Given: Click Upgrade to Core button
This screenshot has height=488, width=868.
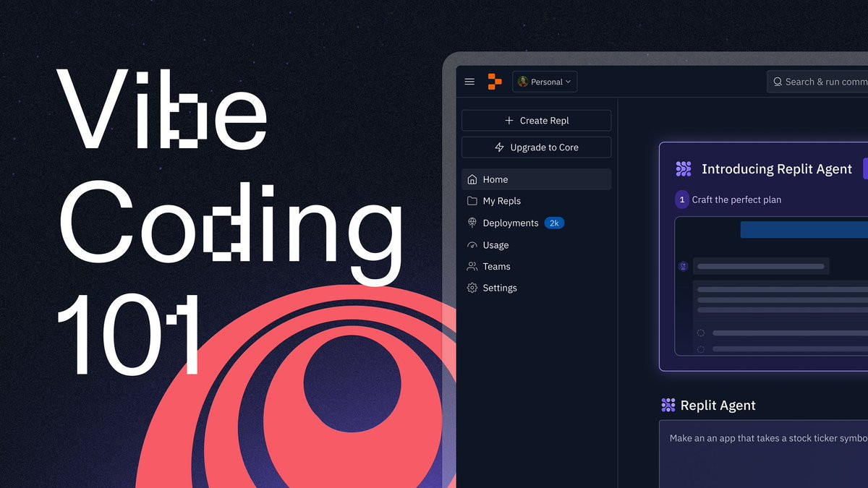Looking at the screenshot, I should [536, 147].
